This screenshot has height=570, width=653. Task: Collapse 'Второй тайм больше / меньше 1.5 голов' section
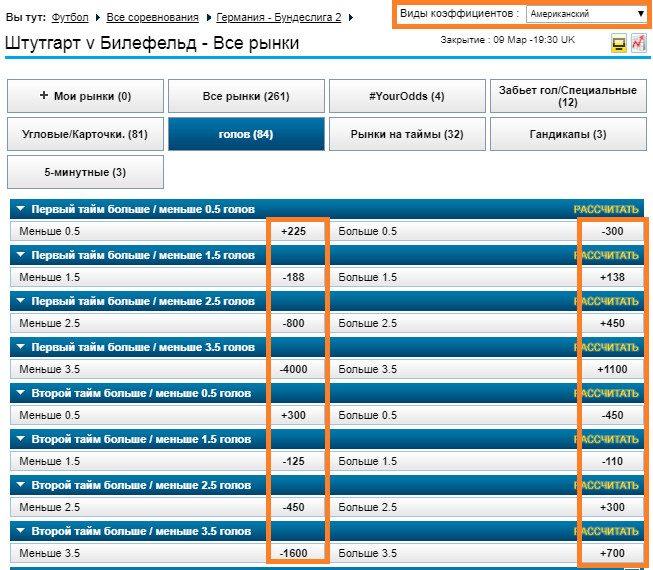click(x=21, y=439)
